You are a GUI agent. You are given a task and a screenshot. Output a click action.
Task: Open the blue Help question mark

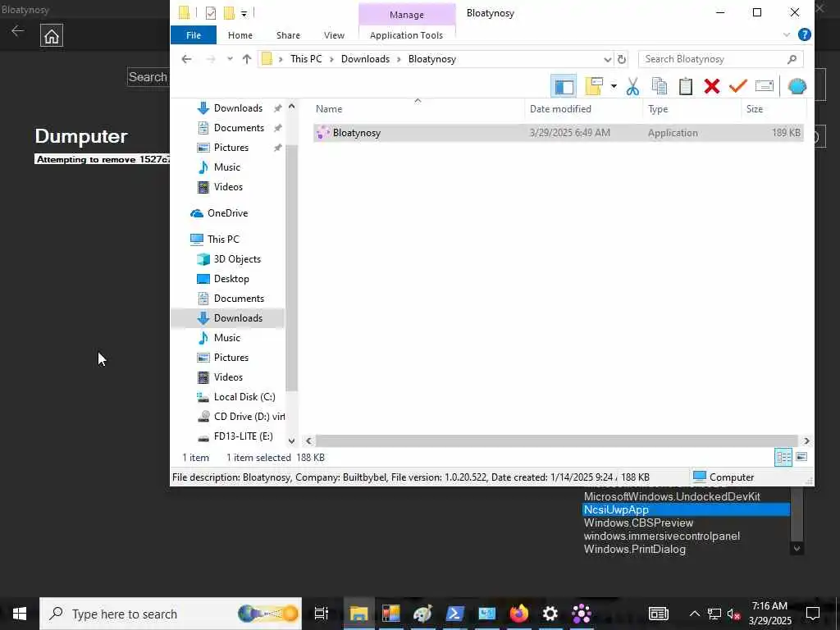[x=804, y=34]
